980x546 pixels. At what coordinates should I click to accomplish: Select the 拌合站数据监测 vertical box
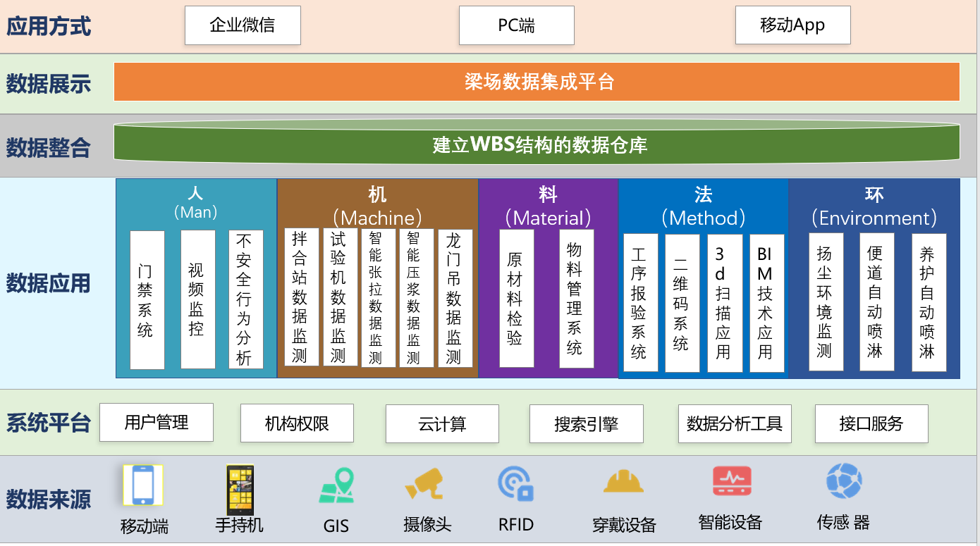(301, 297)
